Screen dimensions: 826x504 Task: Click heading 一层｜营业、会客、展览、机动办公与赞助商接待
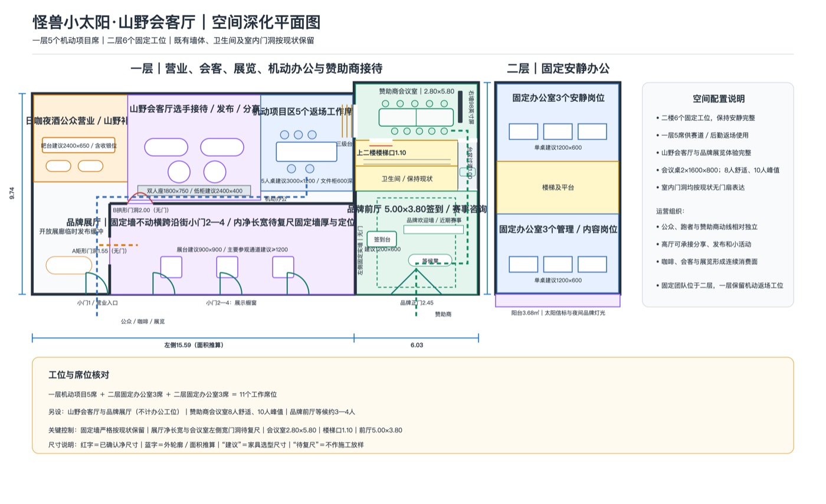tap(256, 68)
